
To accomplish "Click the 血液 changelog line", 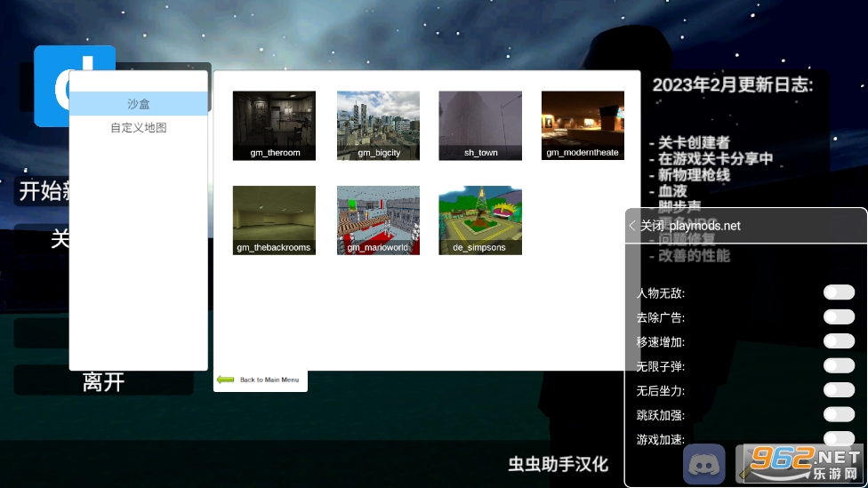I will click(668, 191).
